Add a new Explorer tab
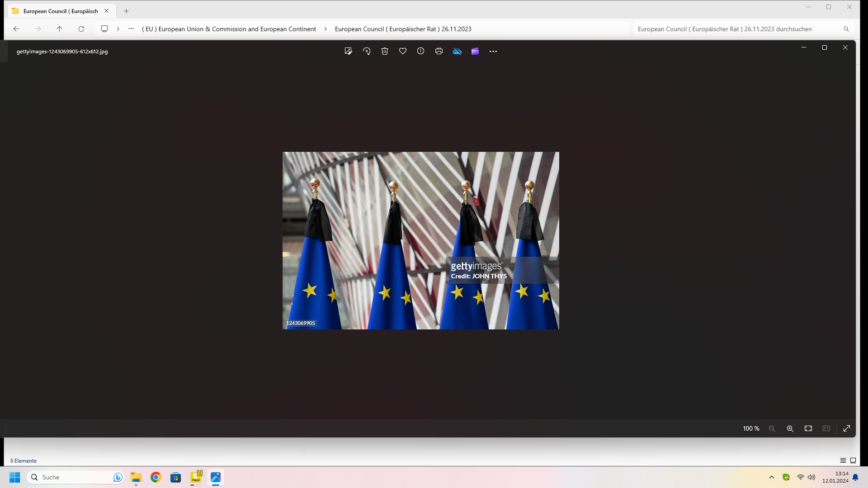Image resolution: width=868 pixels, height=488 pixels. tap(127, 11)
